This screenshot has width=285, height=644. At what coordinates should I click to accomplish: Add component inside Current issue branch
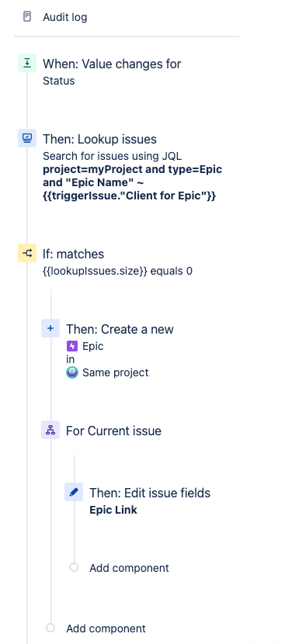click(129, 568)
